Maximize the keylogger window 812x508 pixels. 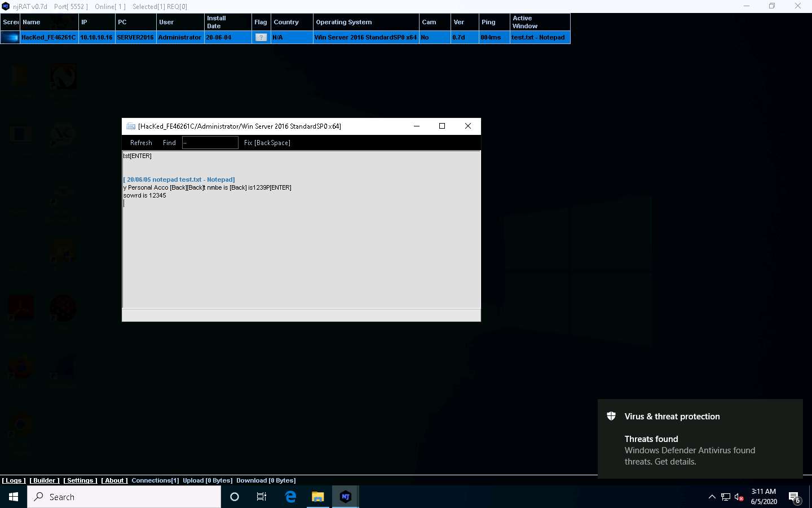click(x=442, y=126)
